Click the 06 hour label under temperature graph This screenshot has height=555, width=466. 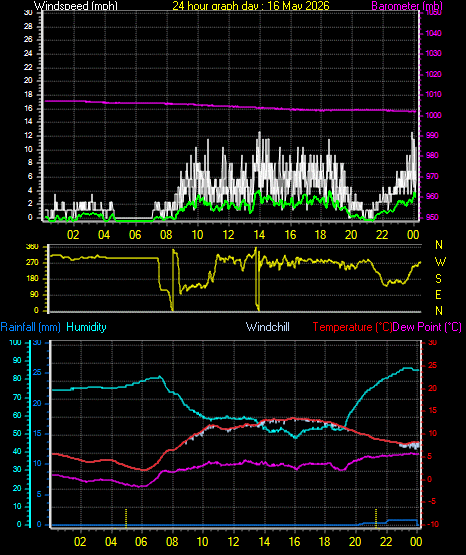pos(141,542)
